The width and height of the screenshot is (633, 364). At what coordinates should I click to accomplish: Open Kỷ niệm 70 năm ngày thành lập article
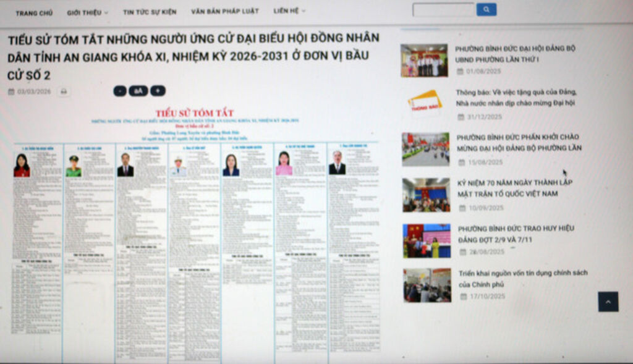(x=514, y=188)
